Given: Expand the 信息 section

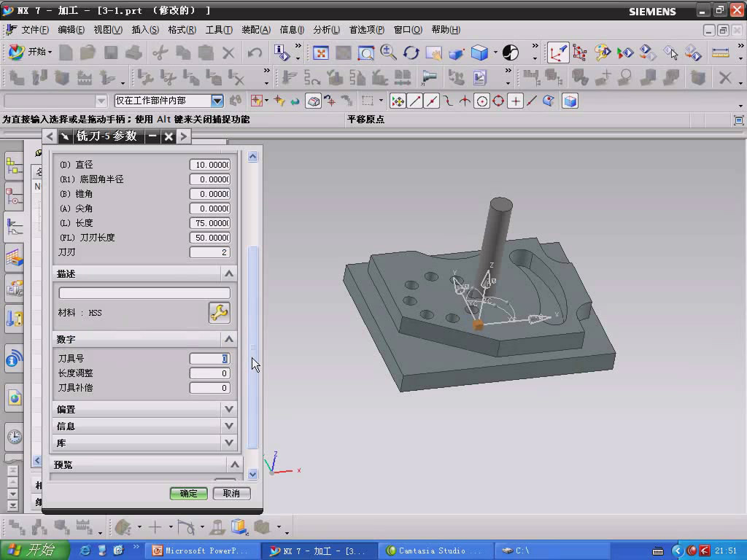Looking at the screenshot, I should 228,426.
